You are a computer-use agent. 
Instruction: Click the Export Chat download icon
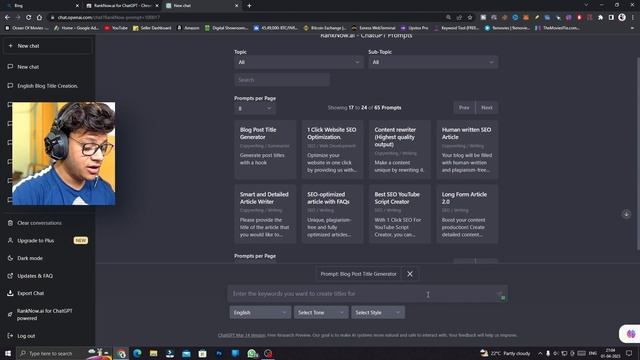pyautogui.click(x=10, y=293)
